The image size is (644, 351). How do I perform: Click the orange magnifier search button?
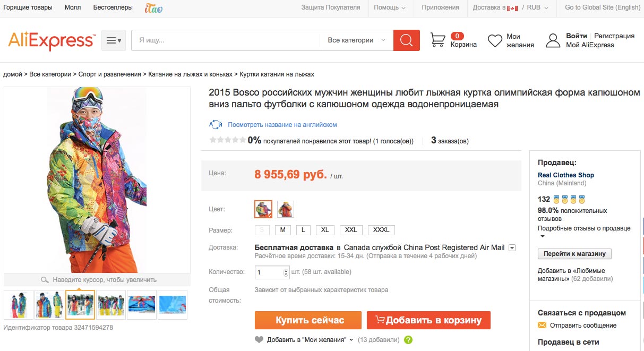click(406, 40)
